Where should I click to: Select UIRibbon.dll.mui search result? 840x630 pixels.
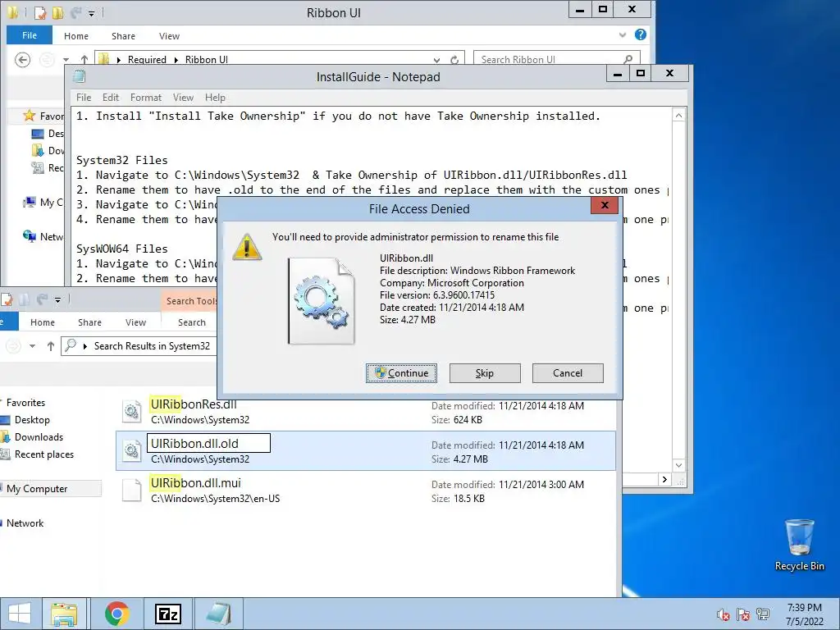tap(365, 491)
